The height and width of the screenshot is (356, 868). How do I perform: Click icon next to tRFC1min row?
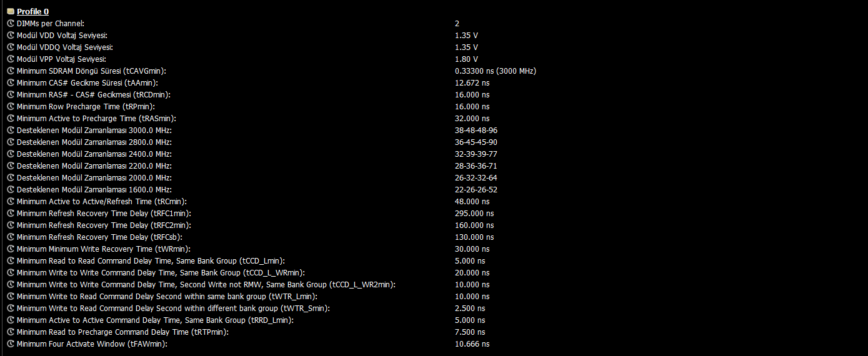(11, 213)
